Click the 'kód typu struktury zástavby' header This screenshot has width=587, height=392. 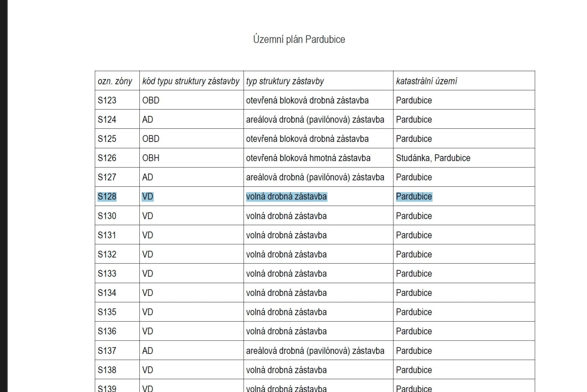point(191,81)
